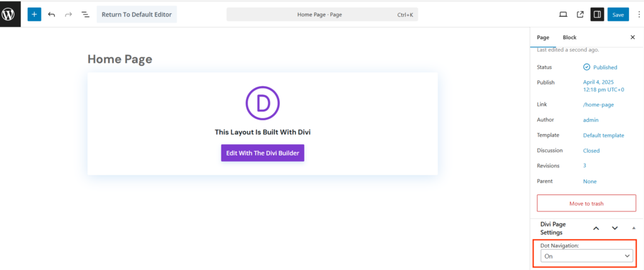Switch to the Page tab
This screenshot has width=644, height=270.
click(543, 38)
